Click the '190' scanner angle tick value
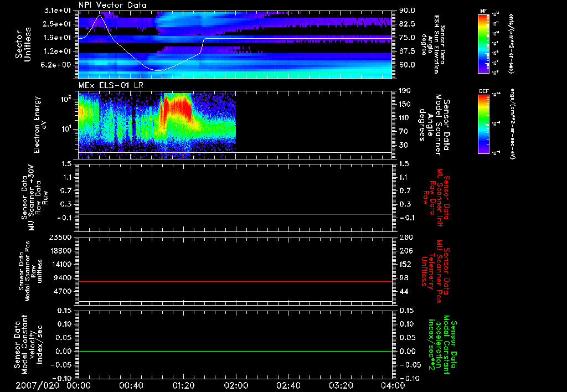Viewport: 567px width, 392px height. (x=406, y=91)
